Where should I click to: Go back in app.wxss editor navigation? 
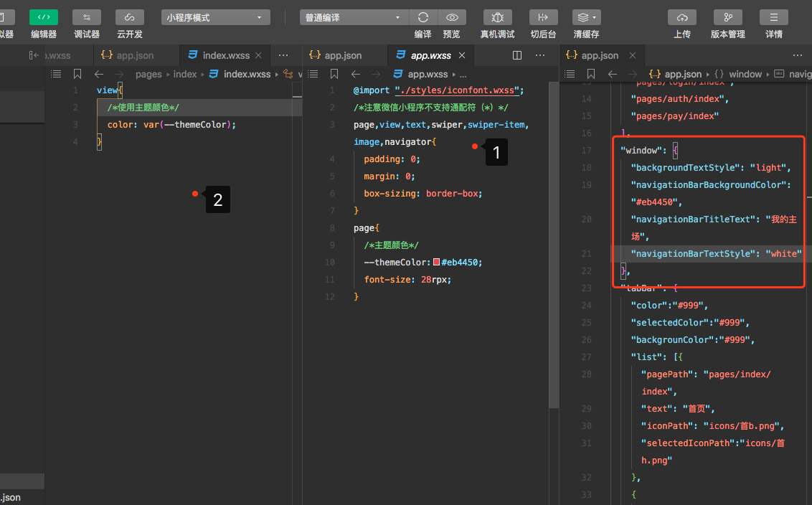tap(355, 74)
